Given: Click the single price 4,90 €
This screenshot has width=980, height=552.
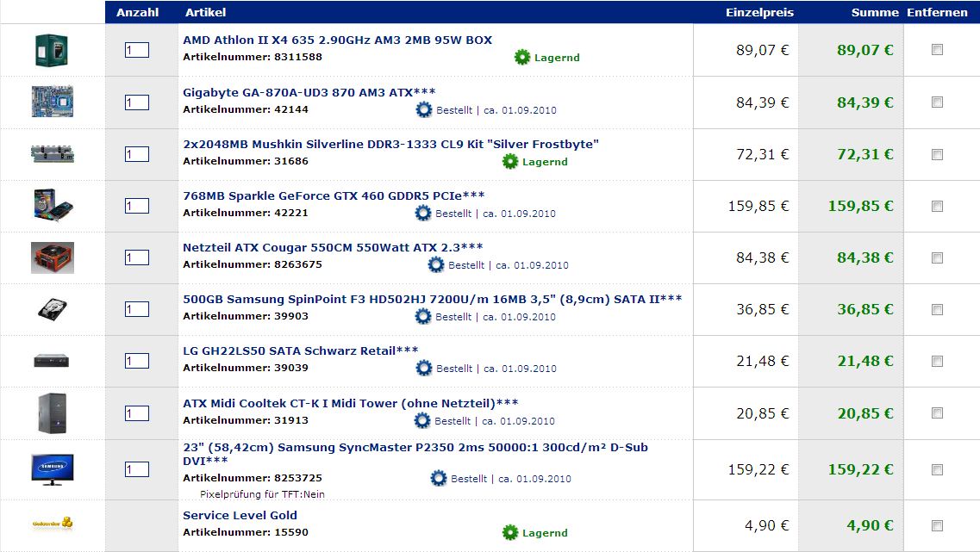Looking at the screenshot, I should click(767, 526).
